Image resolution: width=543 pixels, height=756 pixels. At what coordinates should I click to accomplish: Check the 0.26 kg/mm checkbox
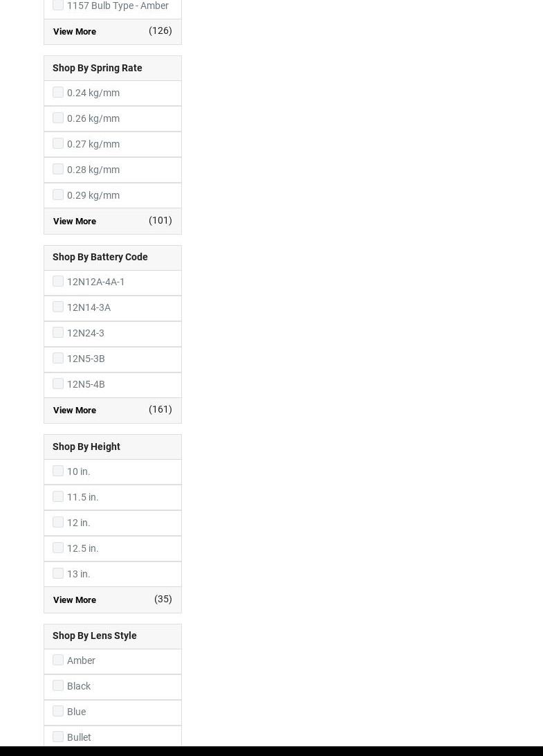[58, 118]
